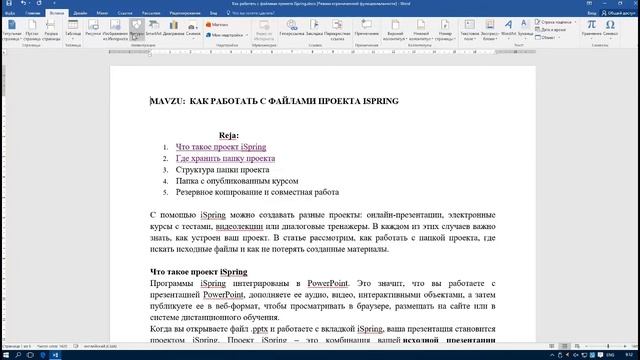
Task: Open My Add-ins (Мои надстройки) dropdown
Action: (x=227, y=35)
